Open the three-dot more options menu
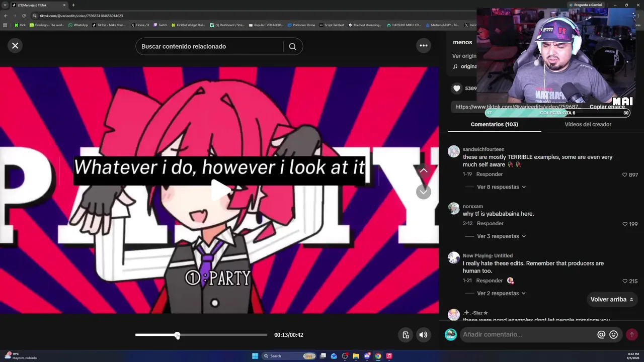The width and height of the screenshot is (644, 362). 424,46
